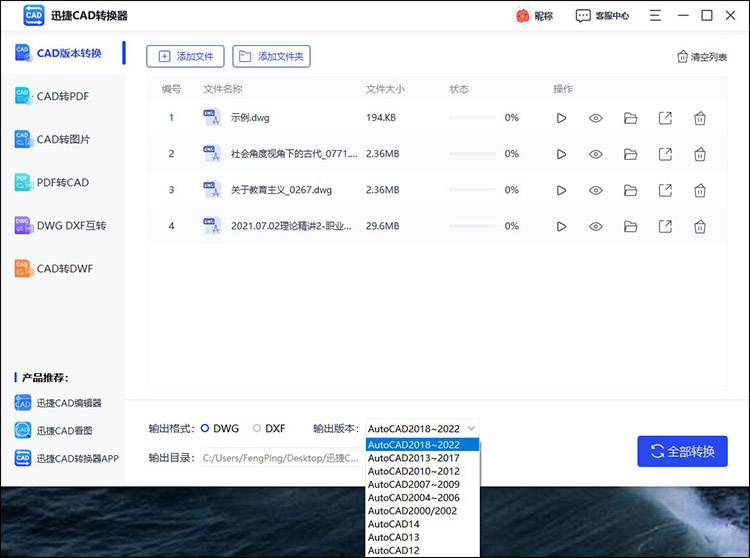Screen dimensions: 750x558
Task: Open 客服中心 customer service
Action: click(x=602, y=16)
